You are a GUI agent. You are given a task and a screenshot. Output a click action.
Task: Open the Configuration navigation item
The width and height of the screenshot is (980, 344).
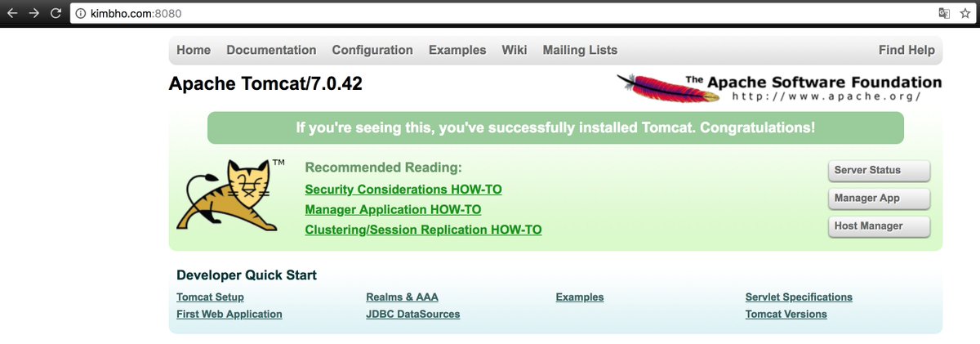(372, 50)
